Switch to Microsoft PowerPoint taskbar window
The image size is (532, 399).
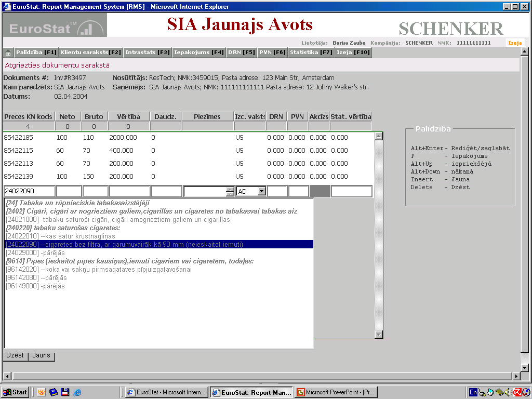336,392
